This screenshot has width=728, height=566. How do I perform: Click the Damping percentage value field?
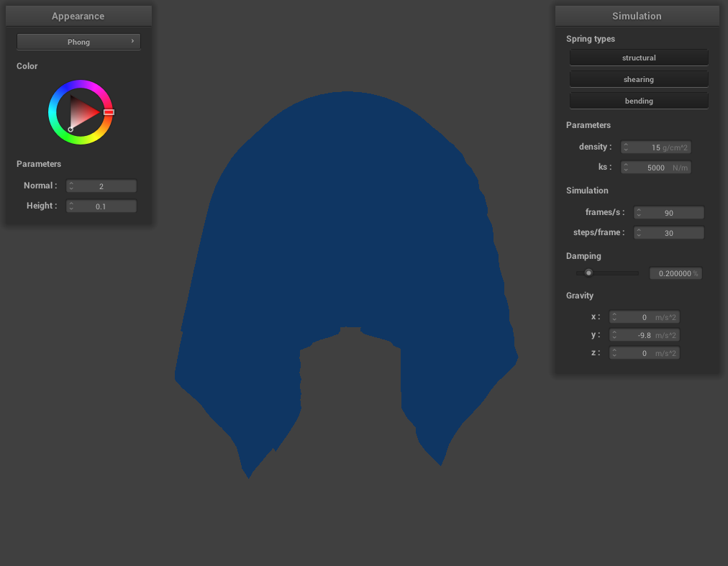tap(675, 273)
